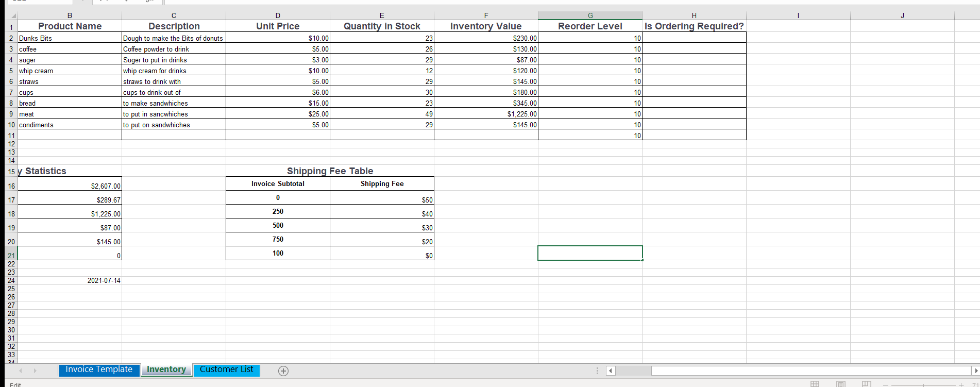Click 'to make sandwhiches' description cell
Viewport: 980px width, 387px height.
(x=174, y=103)
